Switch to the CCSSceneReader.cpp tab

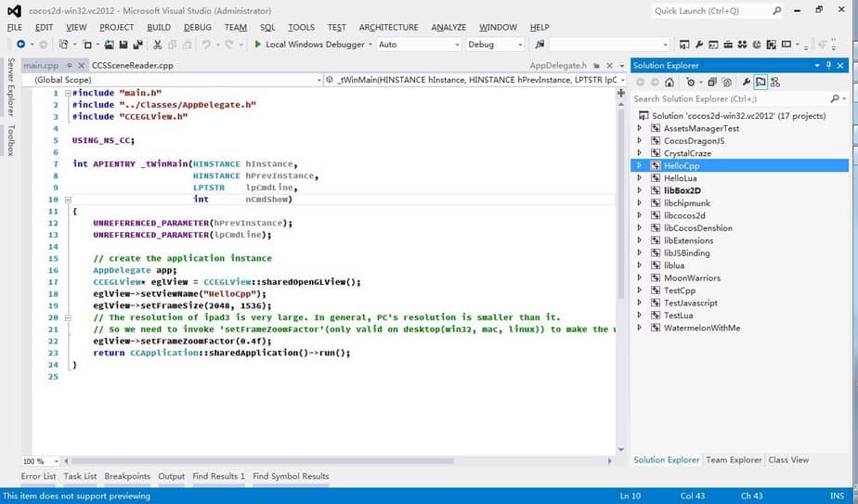(x=132, y=66)
